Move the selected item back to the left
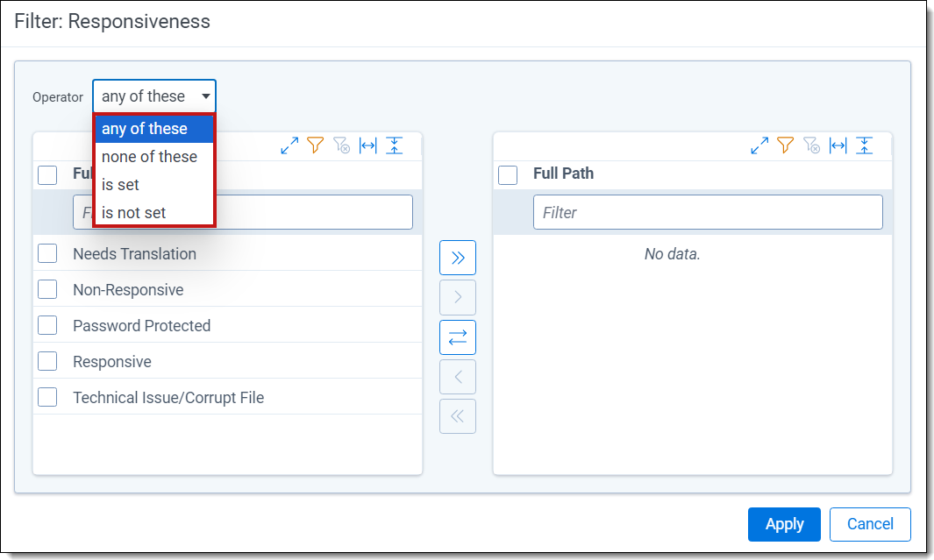The height and width of the screenshot is (560, 934). coord(458,377)
